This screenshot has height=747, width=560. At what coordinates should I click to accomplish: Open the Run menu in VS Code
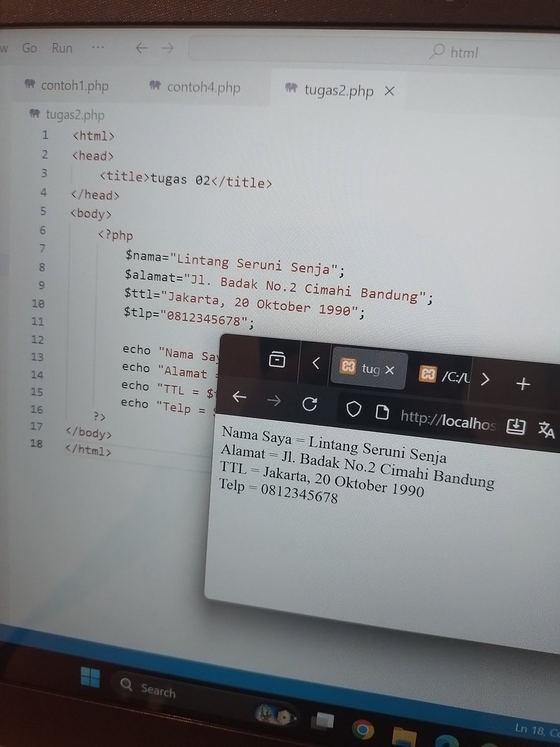click(62, 48)
